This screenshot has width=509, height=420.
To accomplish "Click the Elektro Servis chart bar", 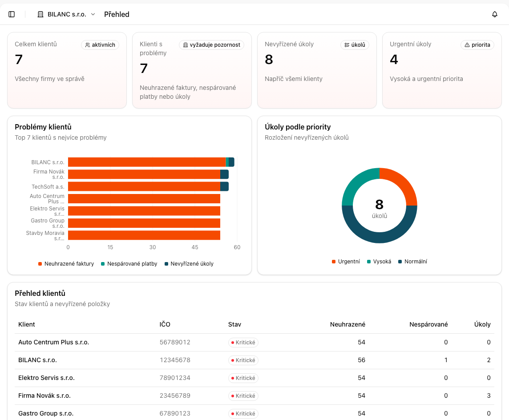I will [x=144, y=211].
